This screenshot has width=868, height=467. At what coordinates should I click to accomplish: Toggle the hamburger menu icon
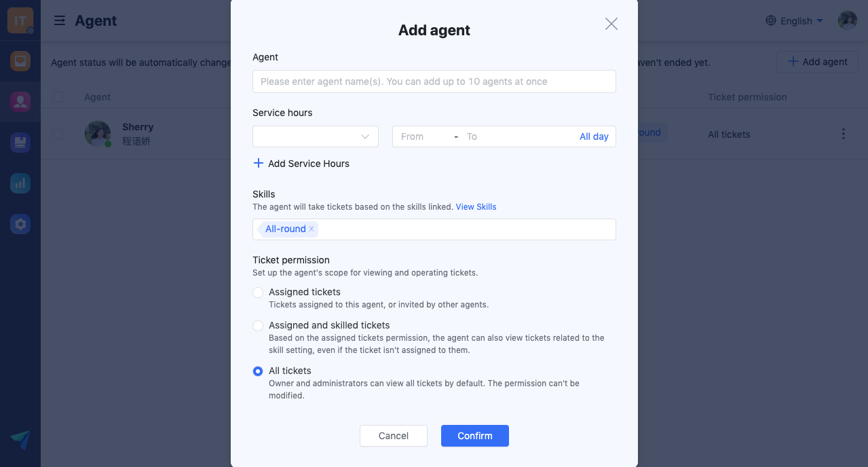(60, 21)
